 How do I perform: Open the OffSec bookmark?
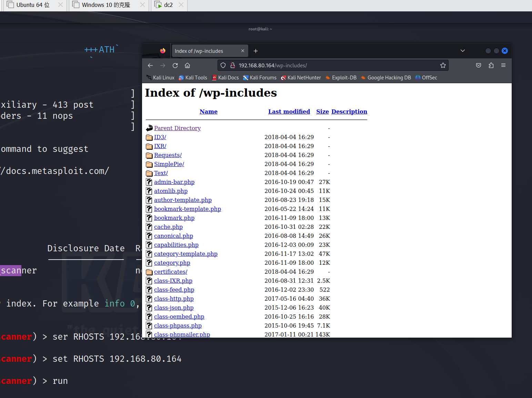[426, 78]
